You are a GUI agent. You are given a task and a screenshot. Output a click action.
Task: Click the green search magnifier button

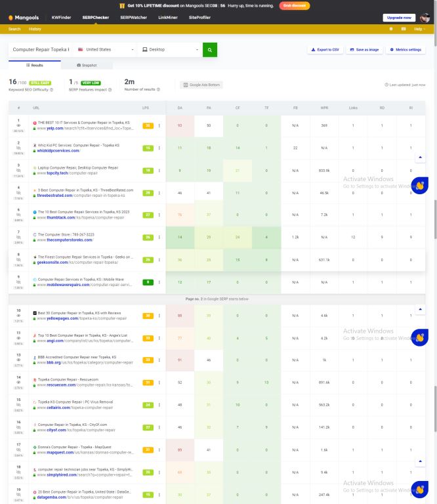click(210, 50)
